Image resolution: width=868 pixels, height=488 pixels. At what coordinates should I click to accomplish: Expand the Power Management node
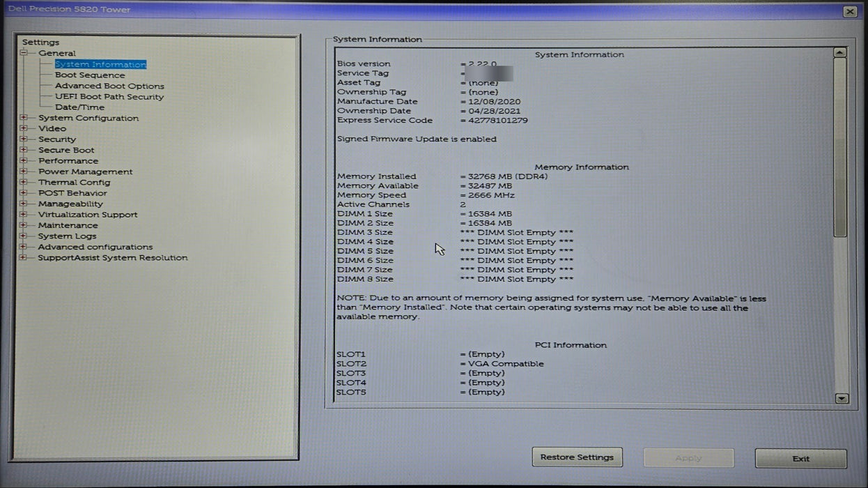pos(24,171)
